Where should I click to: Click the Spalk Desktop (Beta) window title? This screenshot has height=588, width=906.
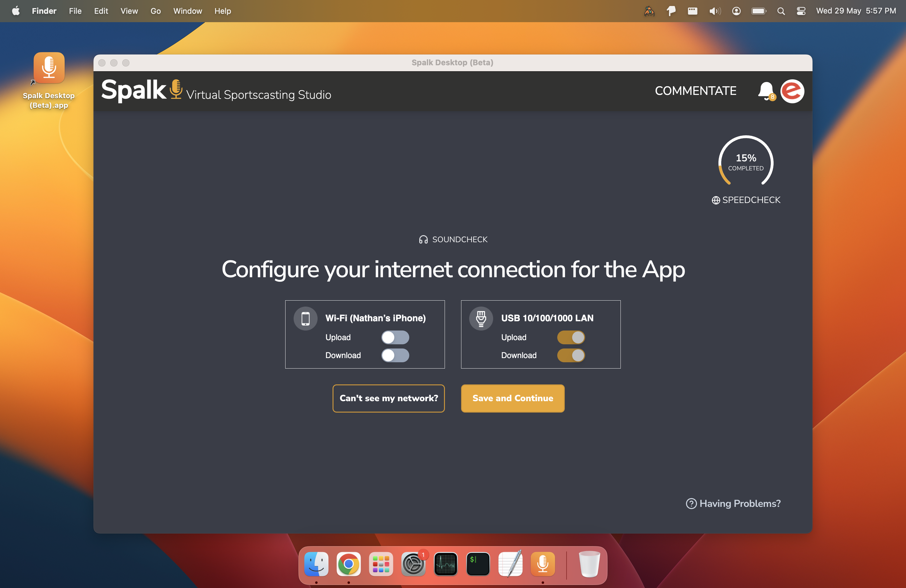452,62
